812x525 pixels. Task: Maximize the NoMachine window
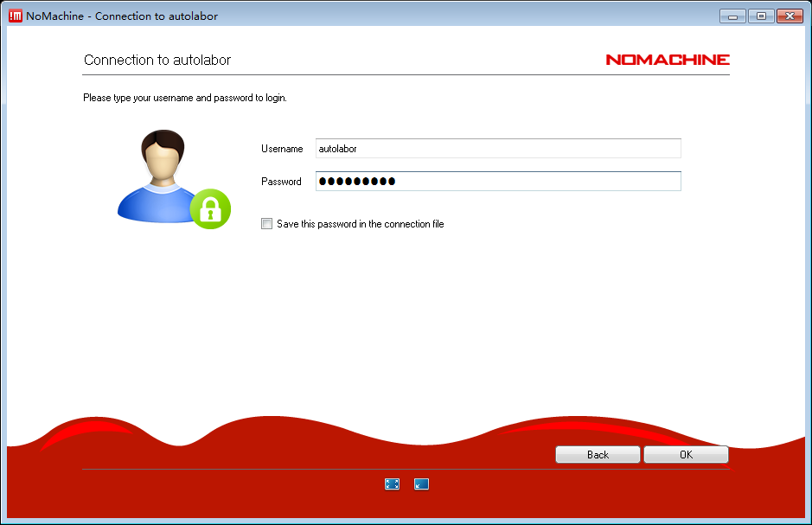pos(761,16)
